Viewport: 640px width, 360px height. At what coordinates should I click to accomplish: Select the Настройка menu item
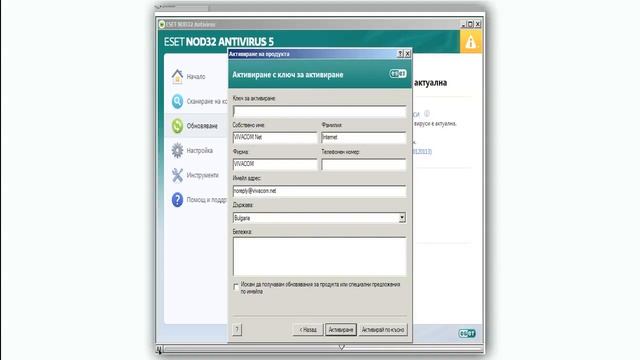click(200, 151)
